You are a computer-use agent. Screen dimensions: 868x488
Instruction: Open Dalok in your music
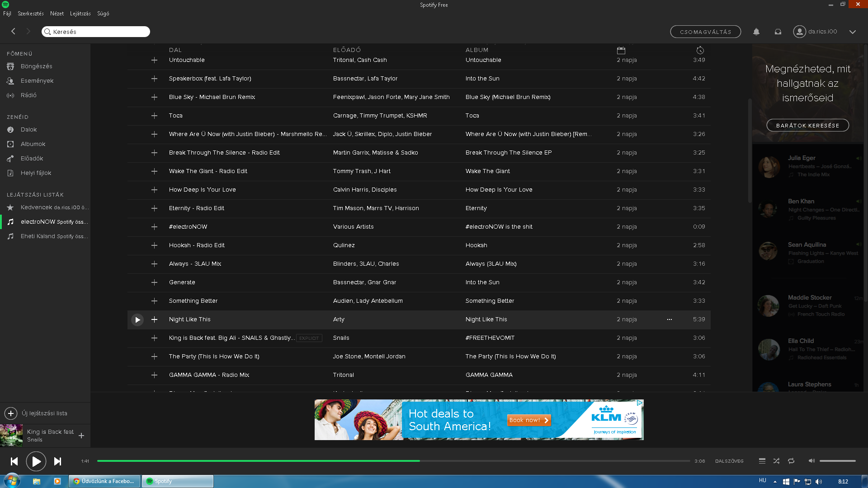[28, 130]
